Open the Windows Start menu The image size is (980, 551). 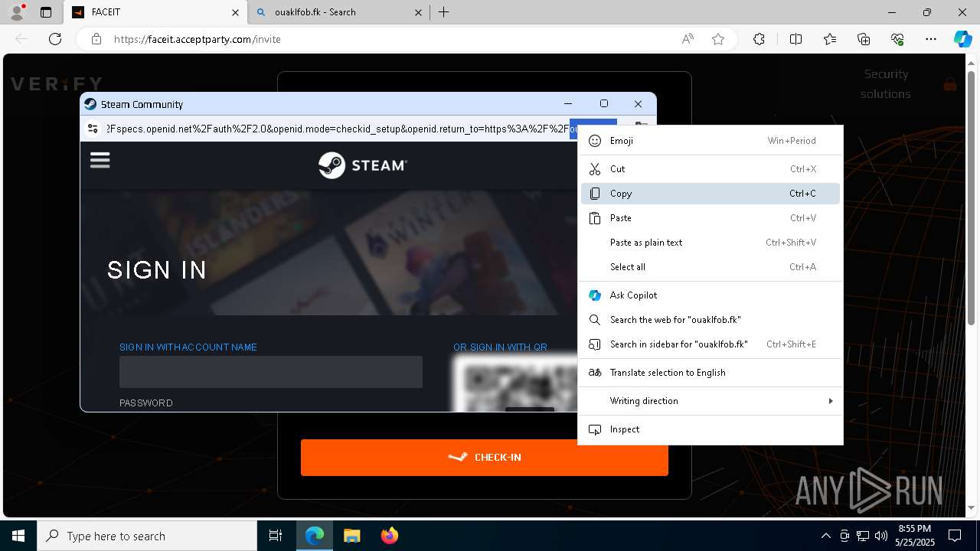(18, 536)
